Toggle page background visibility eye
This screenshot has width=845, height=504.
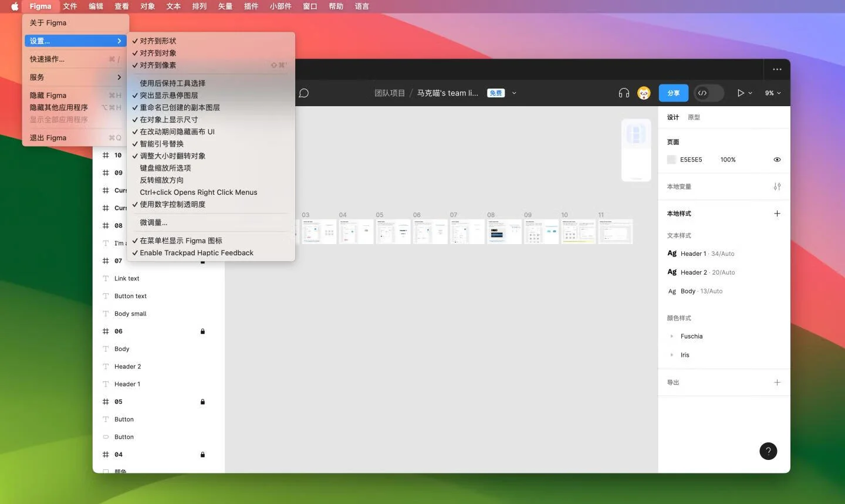777,160
